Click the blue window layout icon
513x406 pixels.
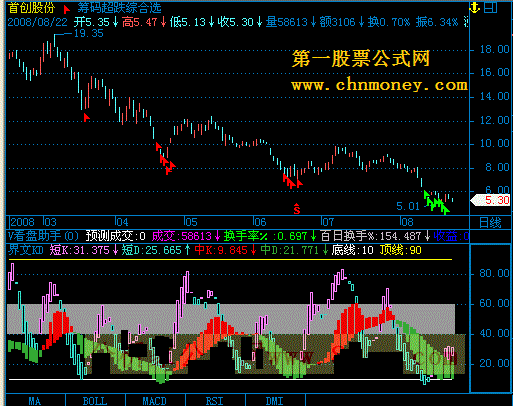pos(491,7)
